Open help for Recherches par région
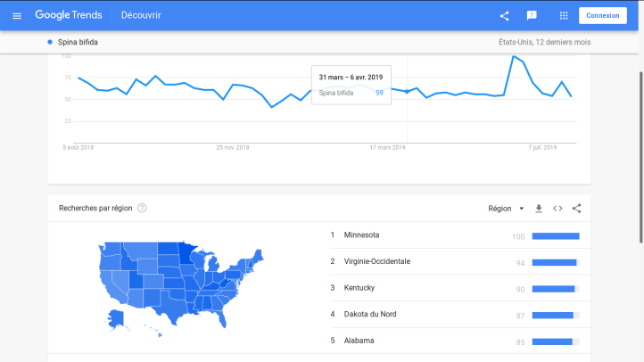 pyautogui.click(x=142, y=209)
